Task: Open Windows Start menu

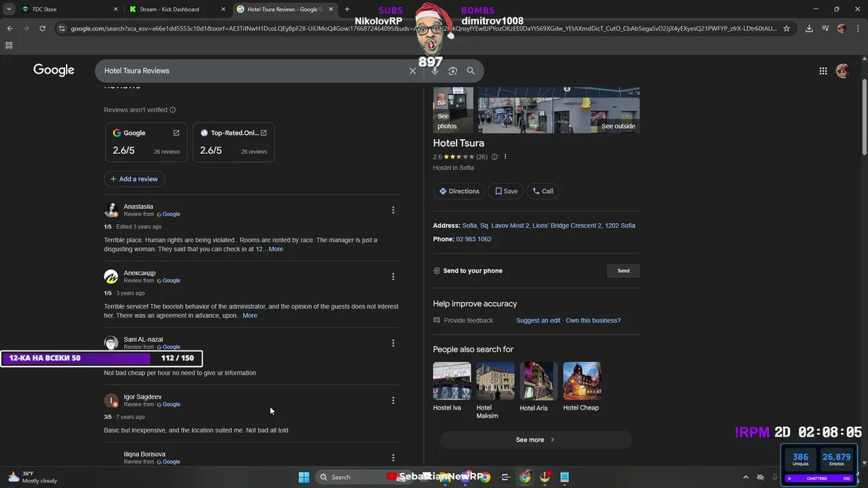Action: coord(304,477)
